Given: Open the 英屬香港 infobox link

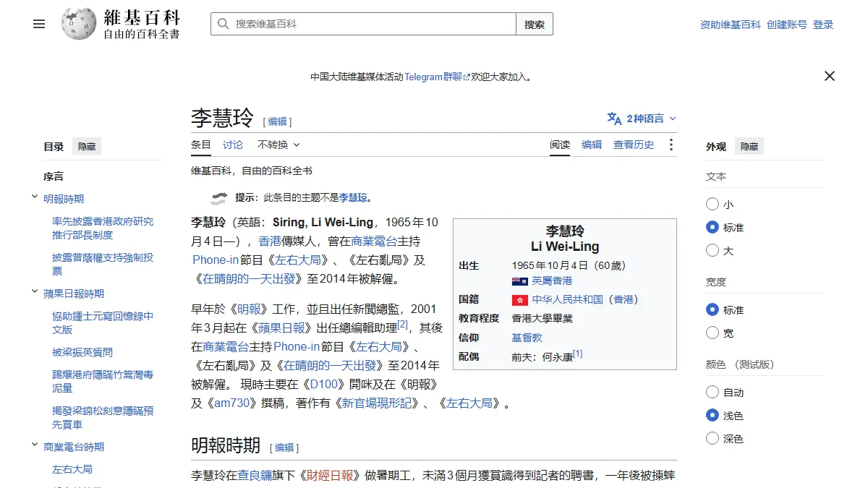Looking at the screenshot, I should pyautogui.click(x=552, y=281).
